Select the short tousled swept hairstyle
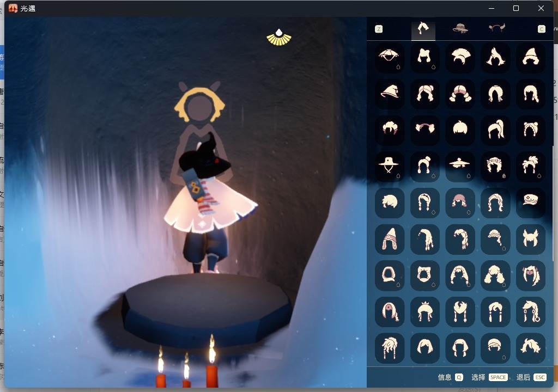 (389, 203)
